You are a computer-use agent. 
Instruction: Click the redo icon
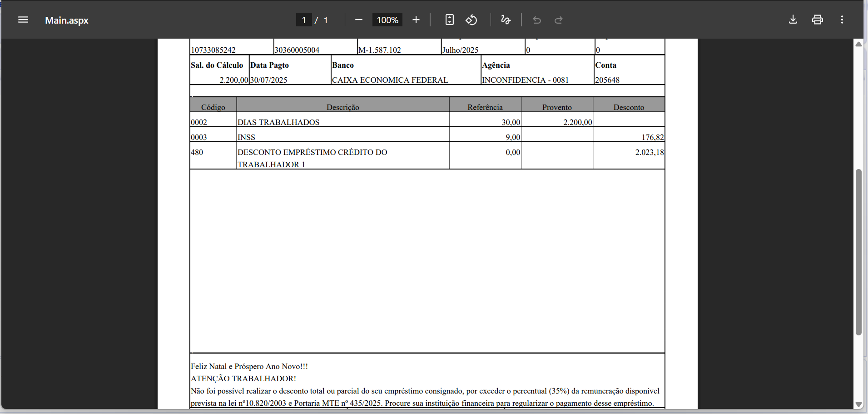(x=558, y=20)
